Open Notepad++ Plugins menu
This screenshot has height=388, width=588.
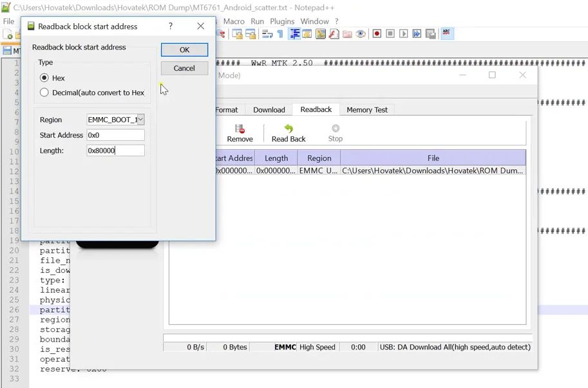pyautogui.click(x=282, y=21)
